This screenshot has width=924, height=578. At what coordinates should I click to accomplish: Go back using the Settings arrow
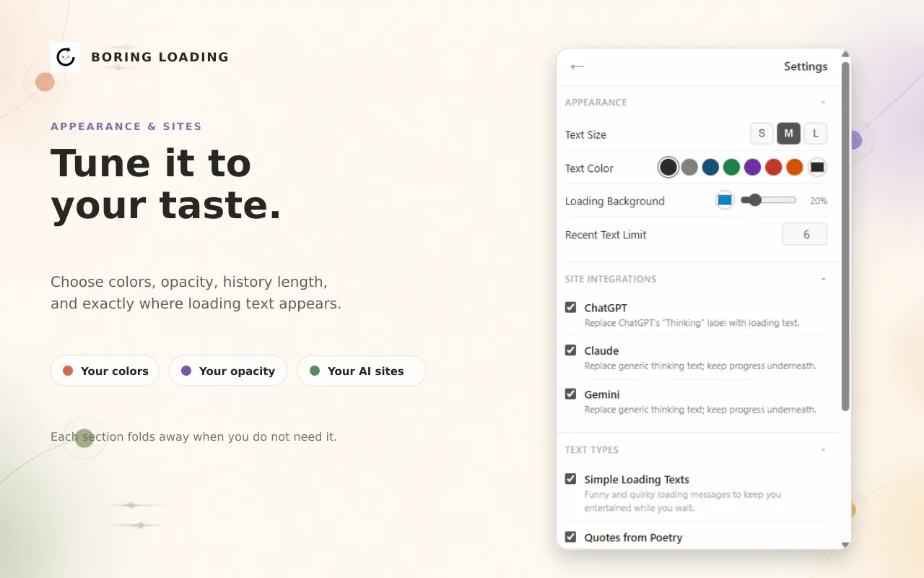[577, 66]
